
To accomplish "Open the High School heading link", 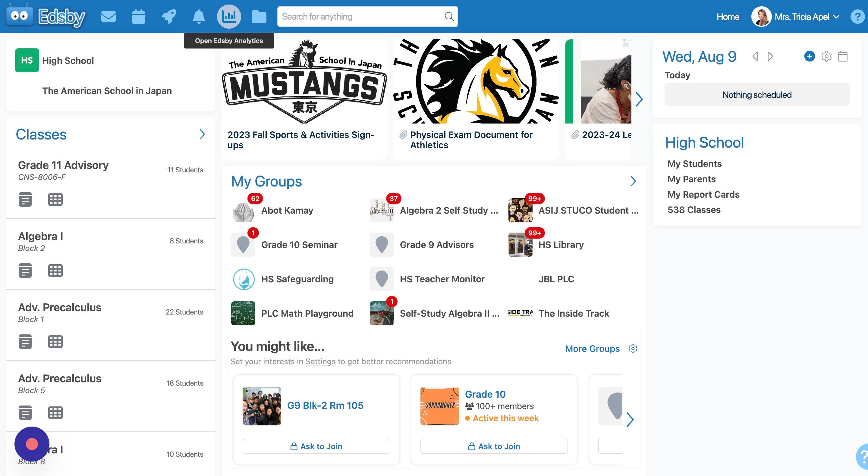I will click(705, 142).
